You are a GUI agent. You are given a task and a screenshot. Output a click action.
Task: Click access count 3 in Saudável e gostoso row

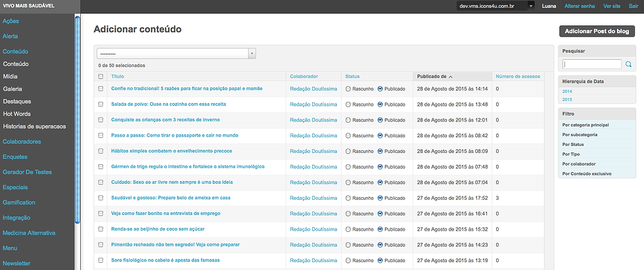click(x=497, y=198)
